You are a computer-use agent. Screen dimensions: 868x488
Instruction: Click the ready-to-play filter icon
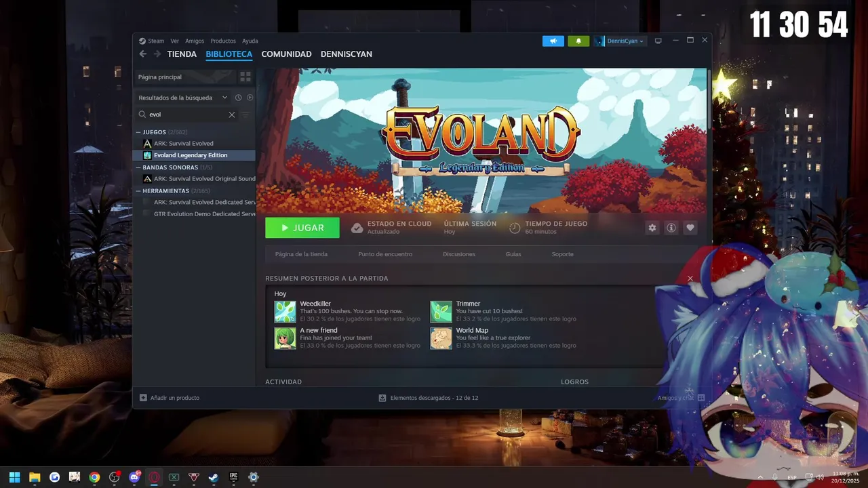coord(250,98)
